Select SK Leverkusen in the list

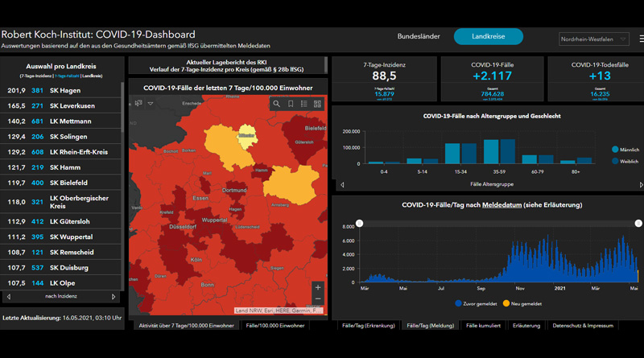point(61,105)
